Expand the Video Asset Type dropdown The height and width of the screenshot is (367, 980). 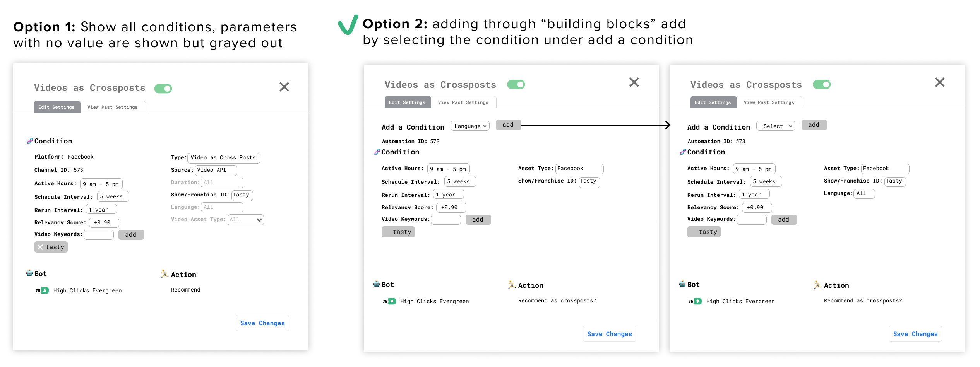[246, 220]
